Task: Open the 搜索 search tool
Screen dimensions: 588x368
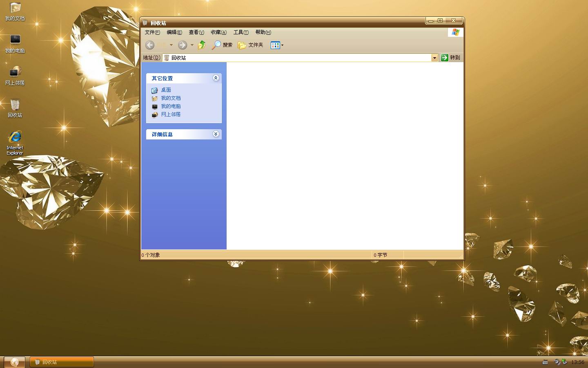Action: click(x=222, y=45)
